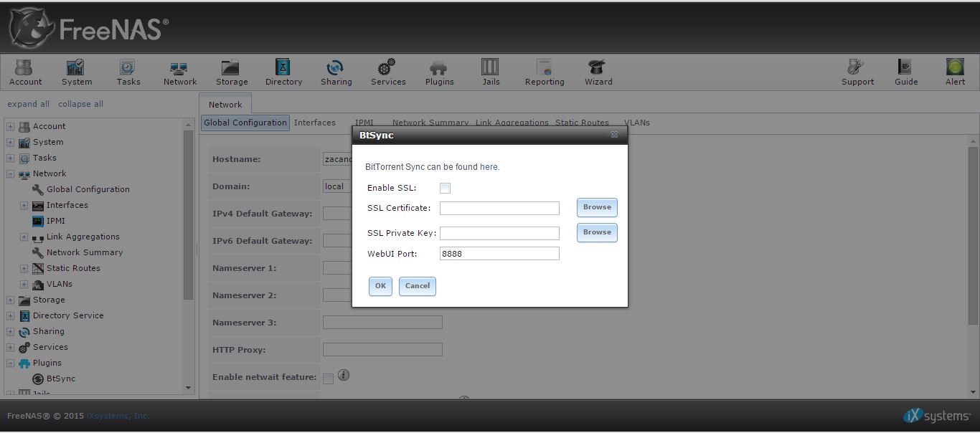Click the main panel vertical scrollbar
The image size is (980, 433).
point(973,237)
